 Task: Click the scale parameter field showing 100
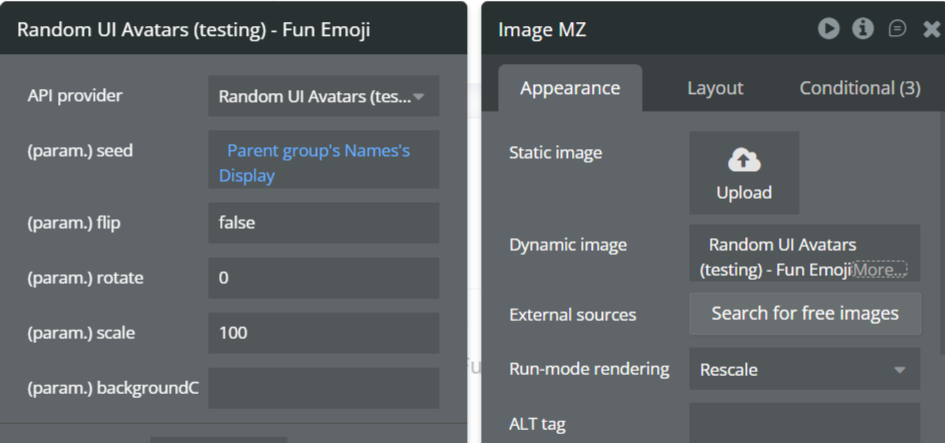tap(323, 333)
